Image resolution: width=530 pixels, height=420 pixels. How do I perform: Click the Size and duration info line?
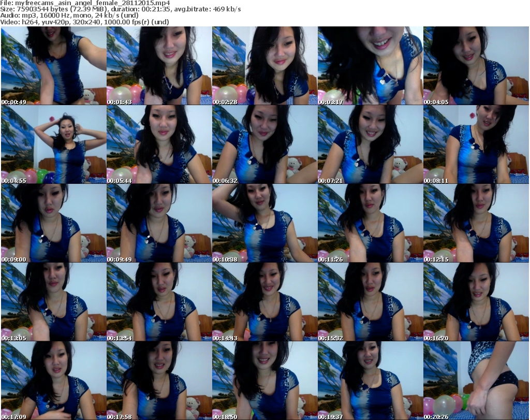click(x=121, y=9)
